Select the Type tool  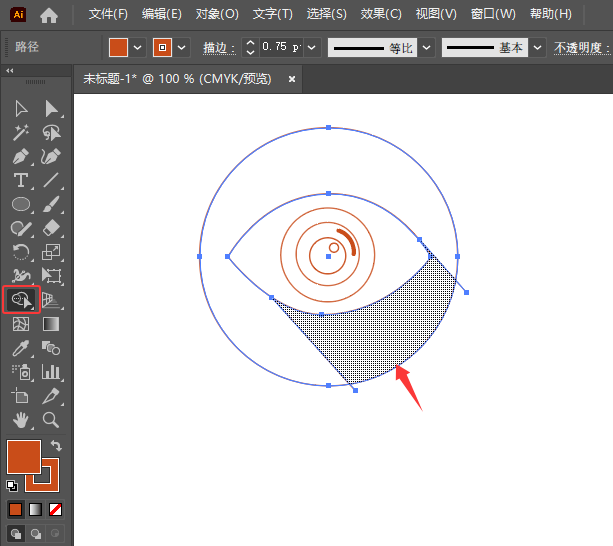coord(21,181)
